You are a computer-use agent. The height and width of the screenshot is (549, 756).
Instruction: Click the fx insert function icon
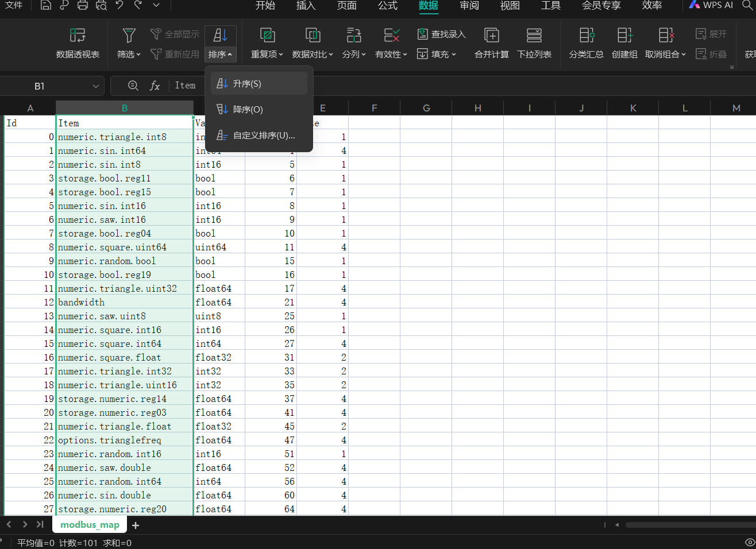(155, 86)
